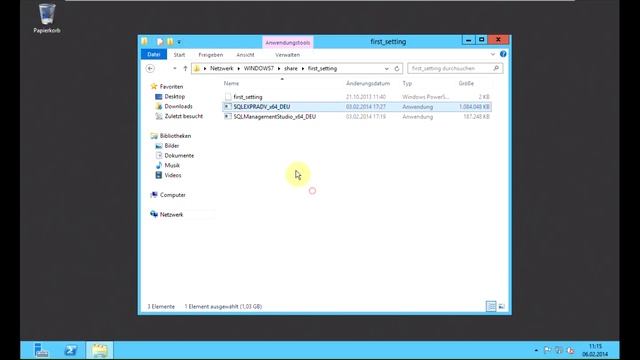Expand arrow after share in path
The image size is (640, 360).
(303, 69)
